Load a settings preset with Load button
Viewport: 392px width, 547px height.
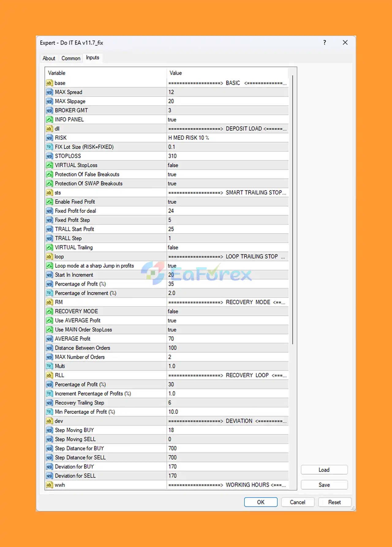(x=324, y=470)
